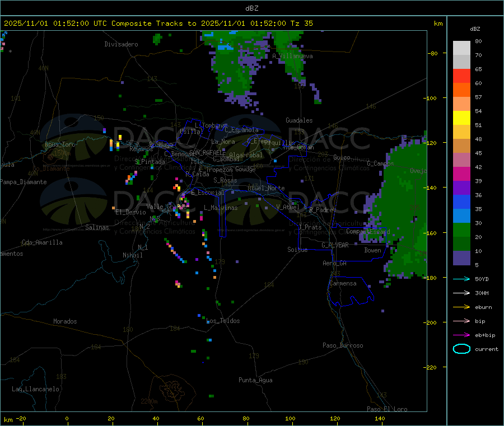
Task: Click the '140' tick on horizontal km axis
Action: (380, 418)
